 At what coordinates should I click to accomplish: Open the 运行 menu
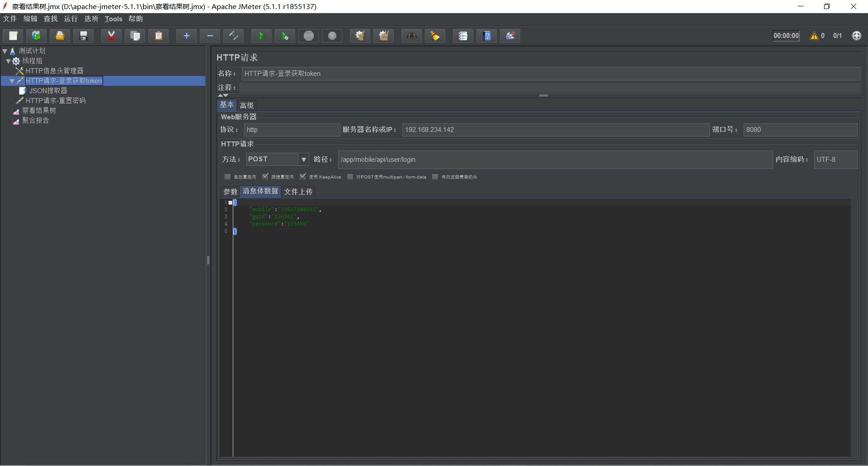71,19
